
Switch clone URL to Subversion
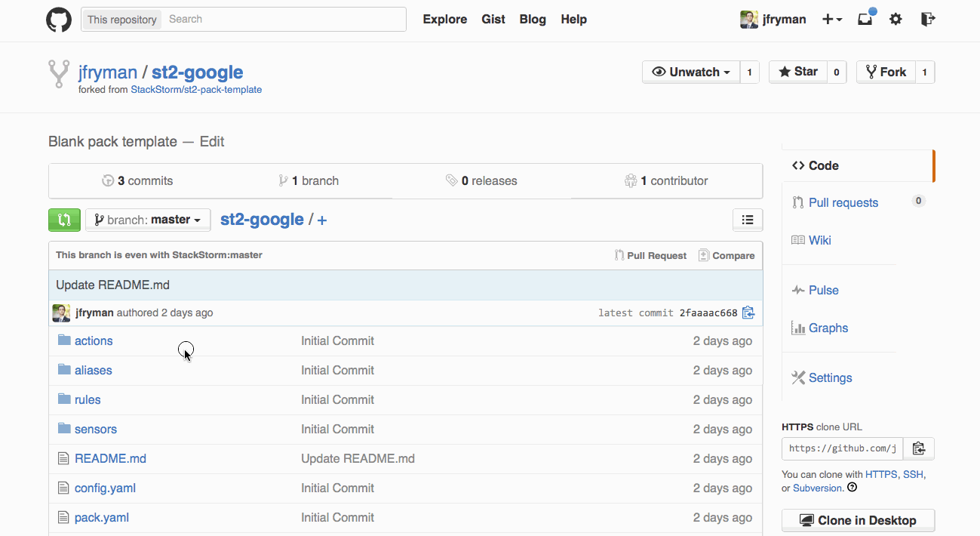tap(818, 488)
